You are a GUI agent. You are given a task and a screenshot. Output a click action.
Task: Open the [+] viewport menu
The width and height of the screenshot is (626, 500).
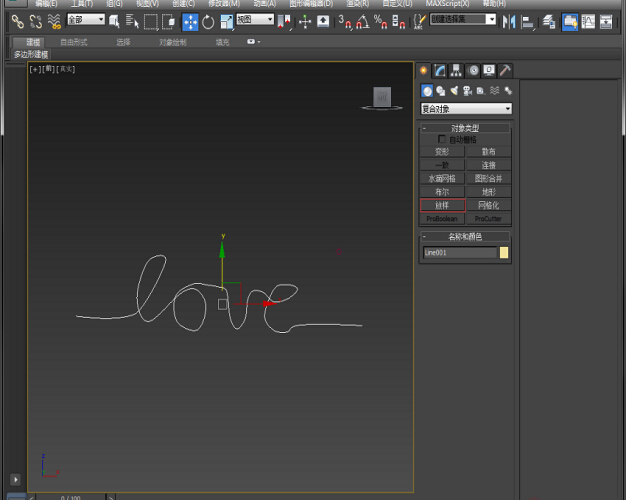[x=35, y=69]
